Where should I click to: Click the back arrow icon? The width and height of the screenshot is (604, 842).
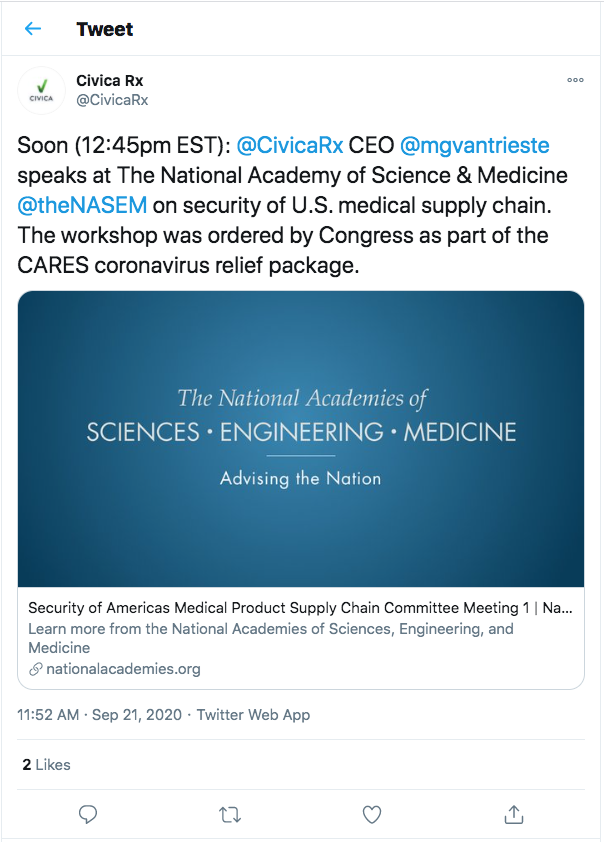tap(33, 29)
